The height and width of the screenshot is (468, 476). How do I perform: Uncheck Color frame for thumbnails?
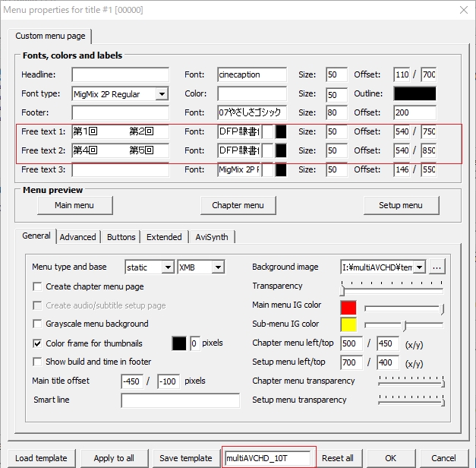[38, 343]
